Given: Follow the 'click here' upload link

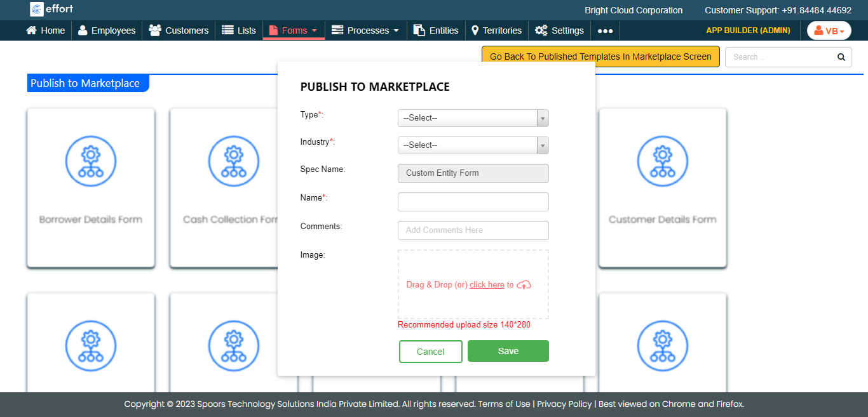Looking at the screenshot, I should 487,285.
